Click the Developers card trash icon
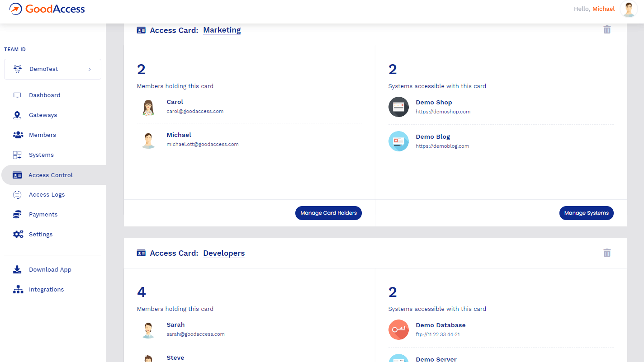 [x=607, y=253]
